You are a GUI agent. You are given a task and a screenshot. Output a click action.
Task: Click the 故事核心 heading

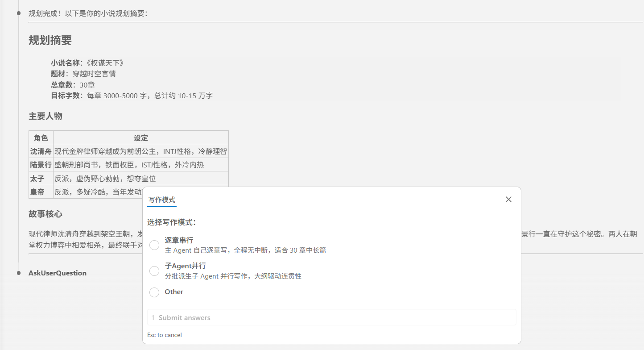(45, 214)
